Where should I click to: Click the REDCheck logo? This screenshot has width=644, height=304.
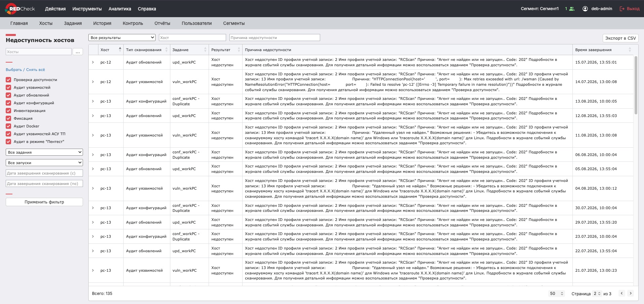point(20,9)
